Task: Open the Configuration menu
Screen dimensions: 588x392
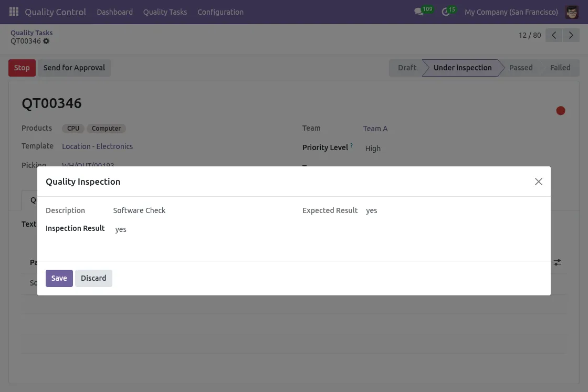Action: (220, 12)
